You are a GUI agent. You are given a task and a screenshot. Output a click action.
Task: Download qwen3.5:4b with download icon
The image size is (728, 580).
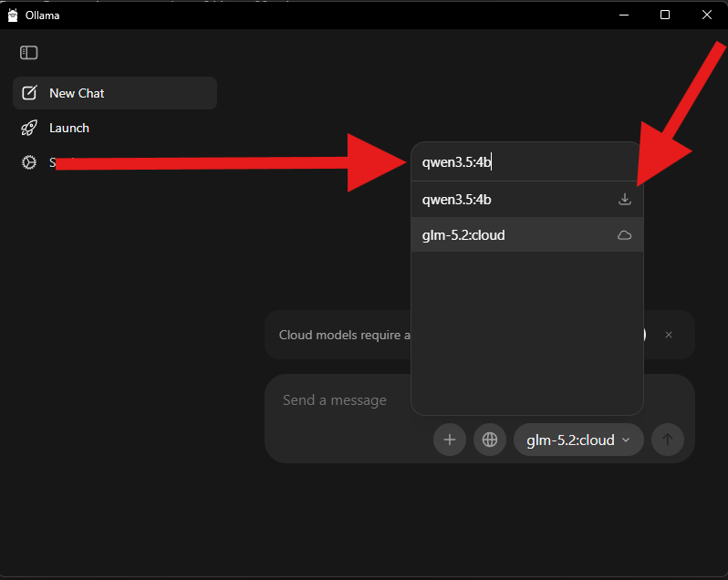[x=625, y=200]
